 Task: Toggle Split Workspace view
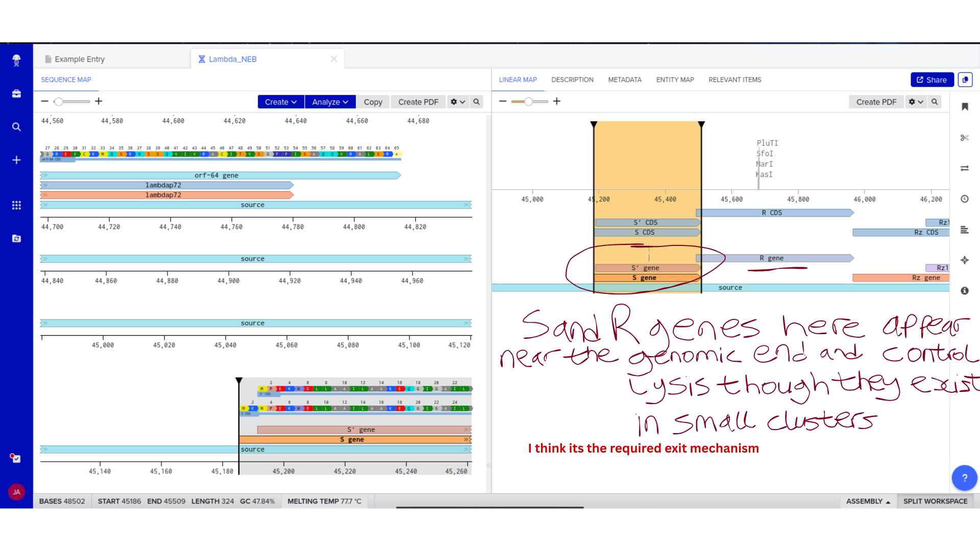click(935, 501)
